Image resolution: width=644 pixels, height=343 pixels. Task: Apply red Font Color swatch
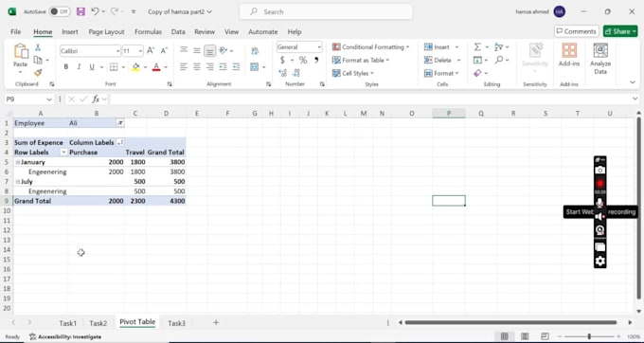coord(156,67)
